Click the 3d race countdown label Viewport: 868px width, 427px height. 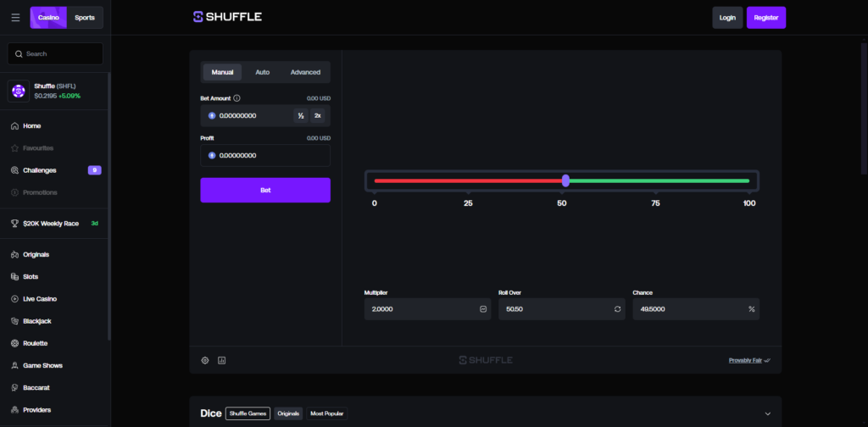point(95,224)
